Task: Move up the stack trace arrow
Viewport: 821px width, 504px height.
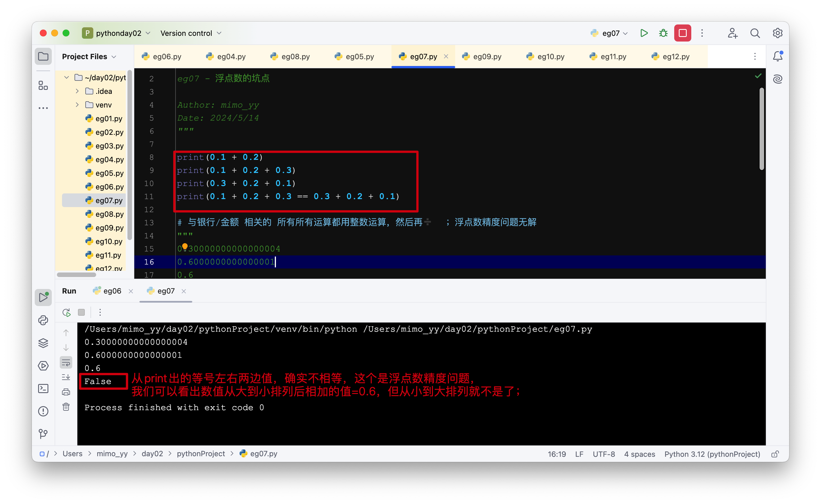Action: click(66, 333)
